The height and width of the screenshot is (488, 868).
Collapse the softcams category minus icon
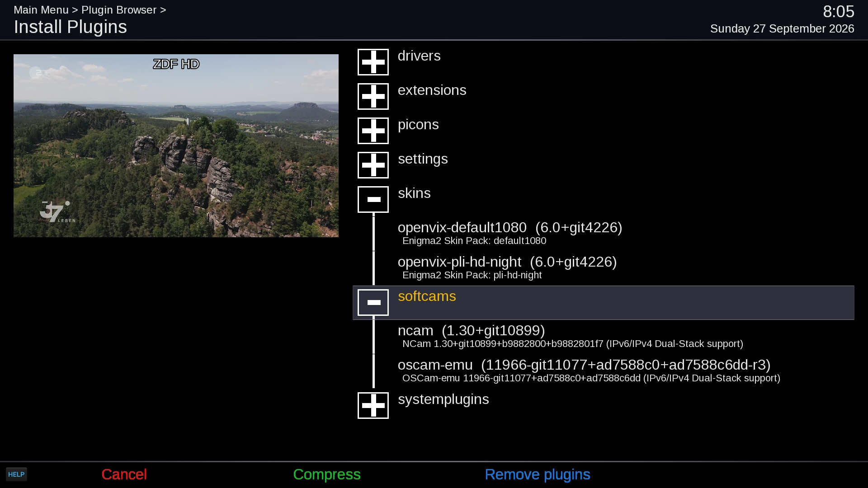click(373, 302)
